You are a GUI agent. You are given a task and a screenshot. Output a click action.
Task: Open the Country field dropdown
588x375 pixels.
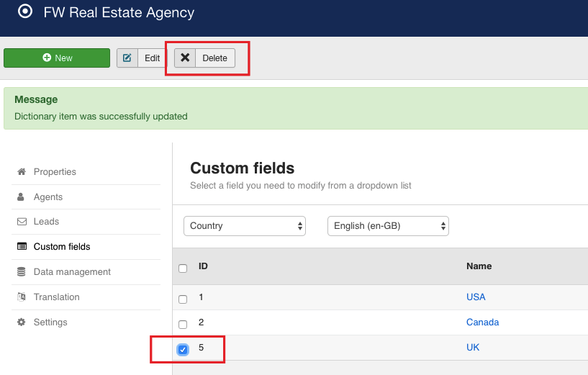245,226
